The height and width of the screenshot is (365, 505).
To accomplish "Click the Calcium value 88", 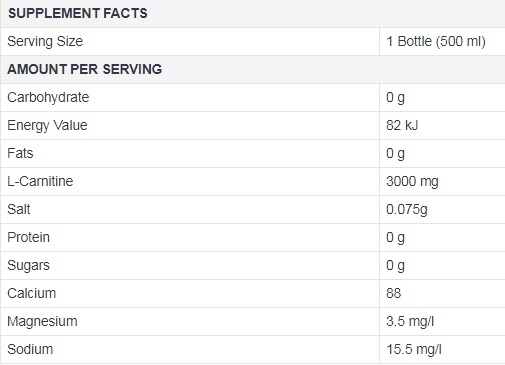I will (x=394, y=293).
